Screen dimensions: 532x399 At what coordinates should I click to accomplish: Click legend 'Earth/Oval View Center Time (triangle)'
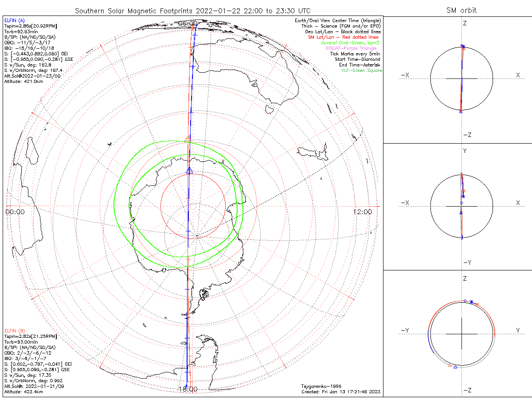[x=337, y=20]
